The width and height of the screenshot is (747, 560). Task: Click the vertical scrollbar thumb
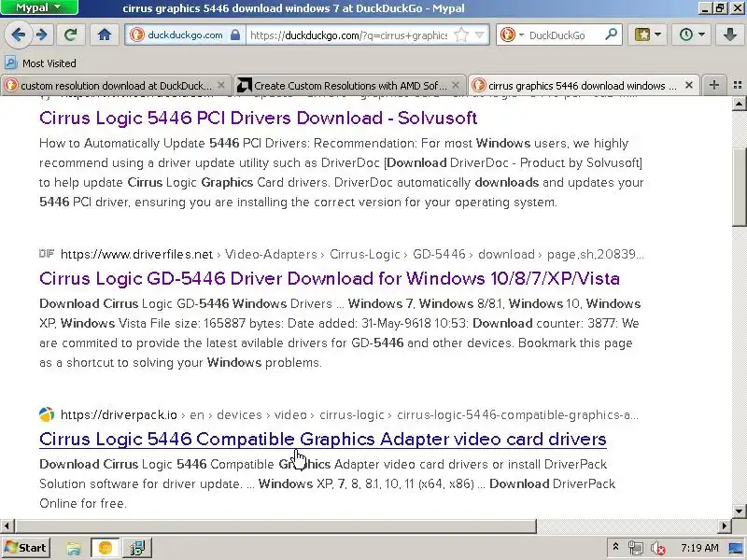(739, 188)
